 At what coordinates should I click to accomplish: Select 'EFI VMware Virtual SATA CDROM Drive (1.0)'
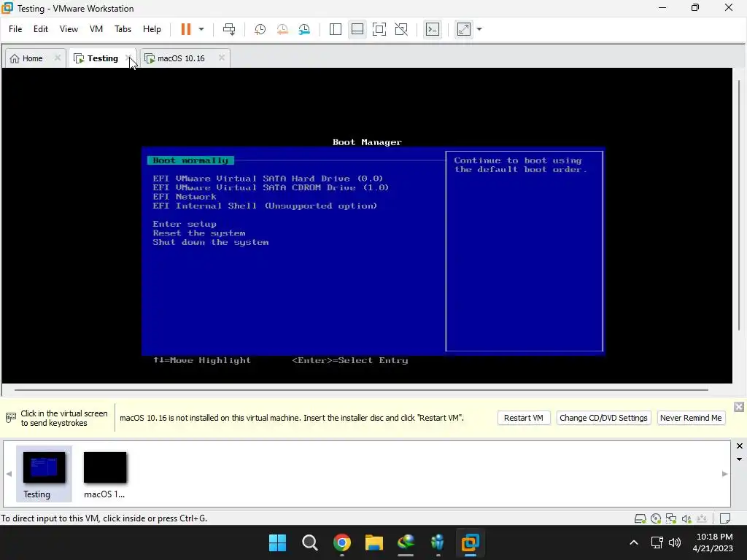pyautogui.click(x=271, y=187)
